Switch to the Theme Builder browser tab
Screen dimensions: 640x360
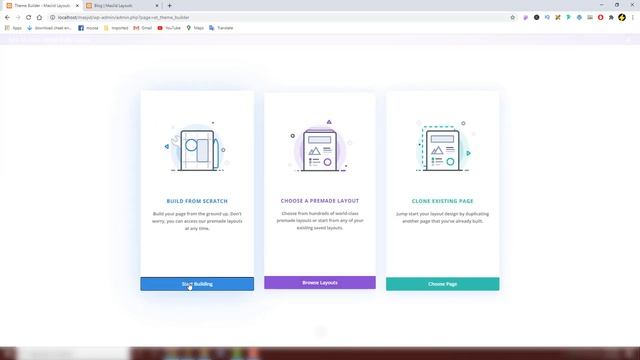click(42, 6)
